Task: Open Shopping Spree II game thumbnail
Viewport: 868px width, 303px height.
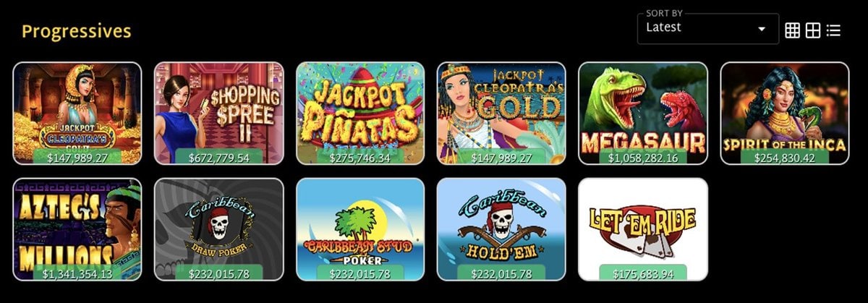Action: point(218,114)
